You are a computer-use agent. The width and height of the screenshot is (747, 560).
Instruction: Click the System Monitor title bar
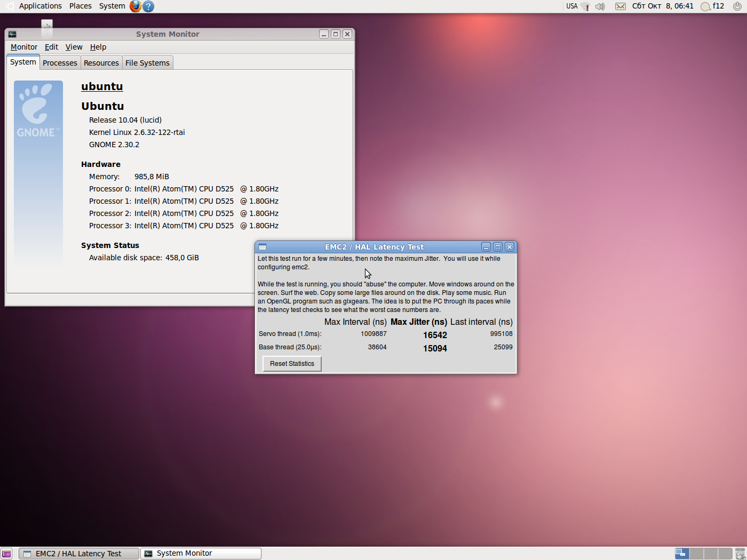click(x=168, y=34)
